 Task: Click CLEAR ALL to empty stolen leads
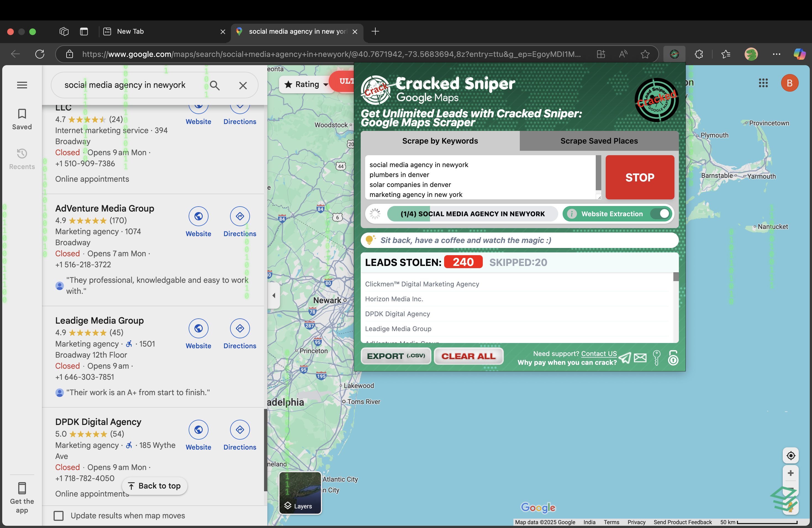click(x=468, y=356)
